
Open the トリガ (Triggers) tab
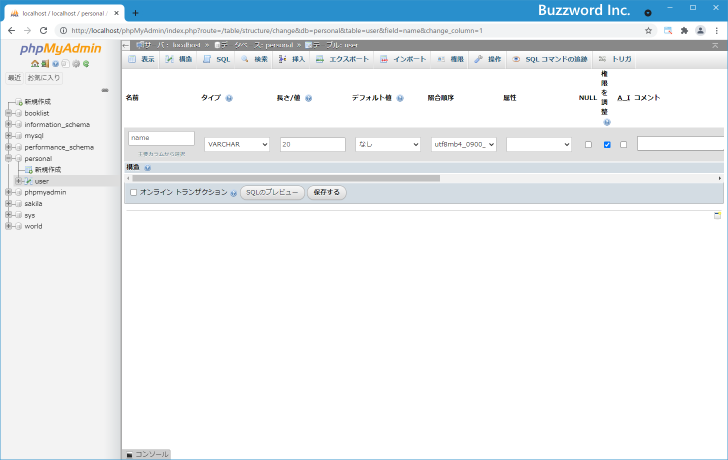tap(615, 59)
